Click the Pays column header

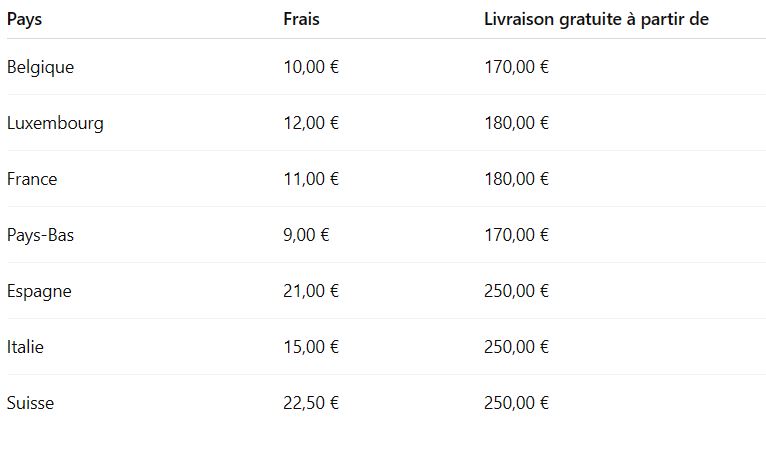24,19
